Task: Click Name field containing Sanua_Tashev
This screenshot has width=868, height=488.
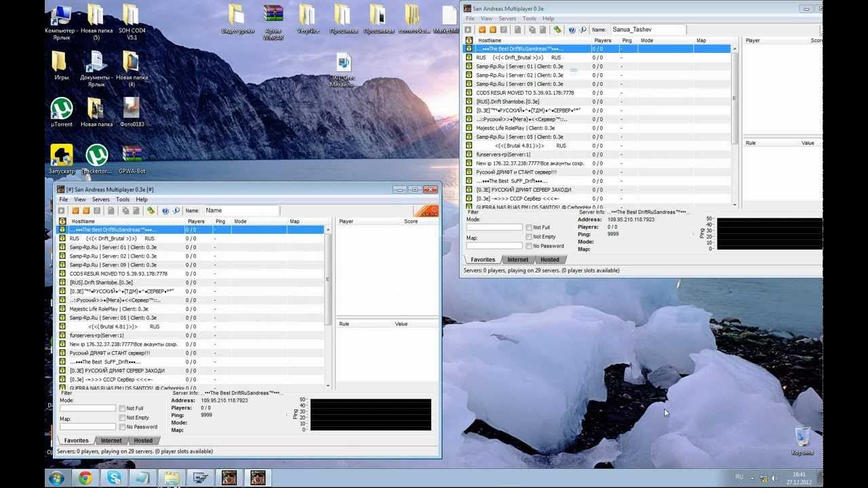Action: [x=648, y=30]
